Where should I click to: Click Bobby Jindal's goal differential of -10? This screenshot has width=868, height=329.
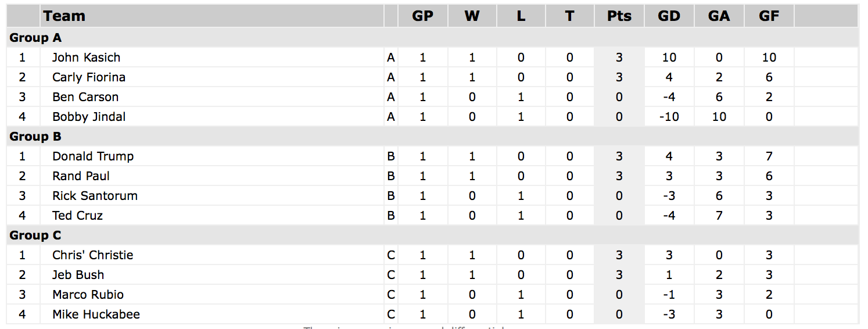669,117
